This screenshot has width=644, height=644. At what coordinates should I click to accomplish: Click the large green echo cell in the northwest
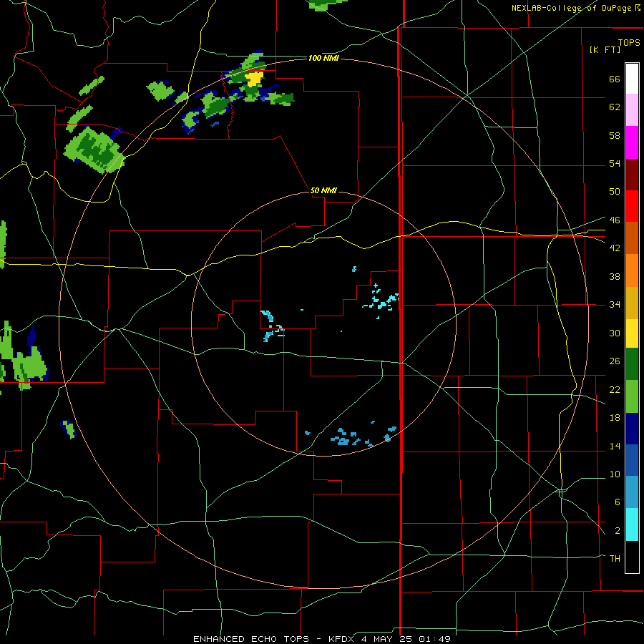click(x=94, y=150)
